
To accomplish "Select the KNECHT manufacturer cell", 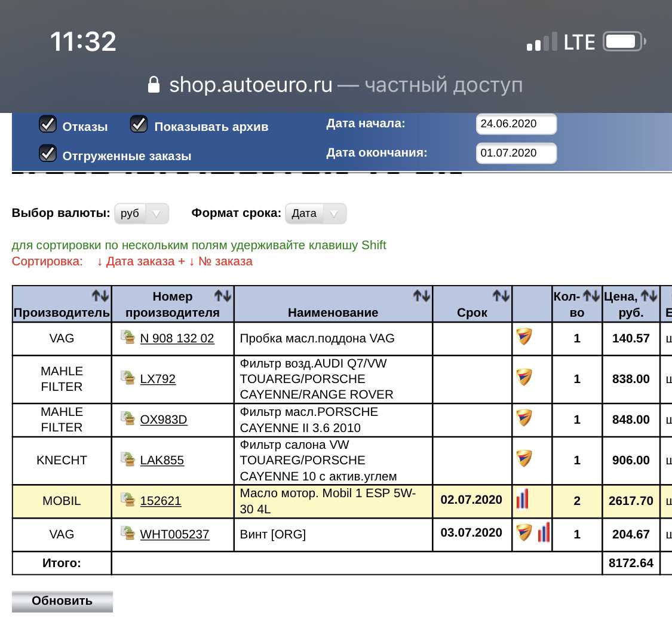I will (62, 460).
